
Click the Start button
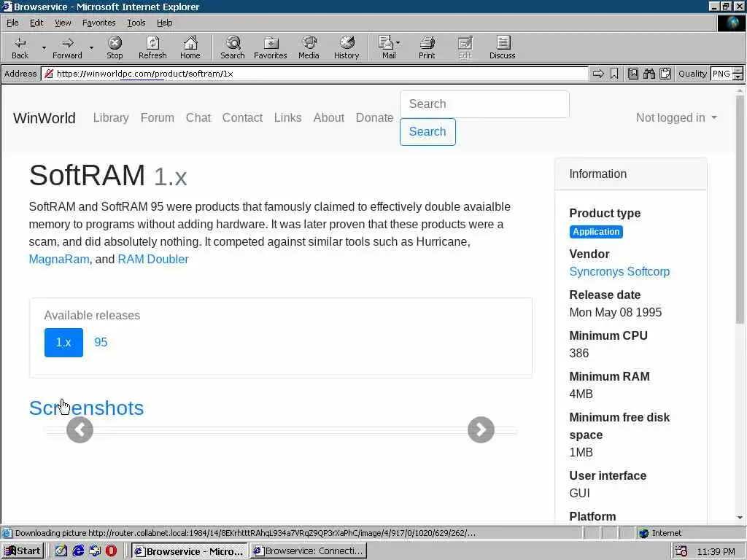point(23,551)
